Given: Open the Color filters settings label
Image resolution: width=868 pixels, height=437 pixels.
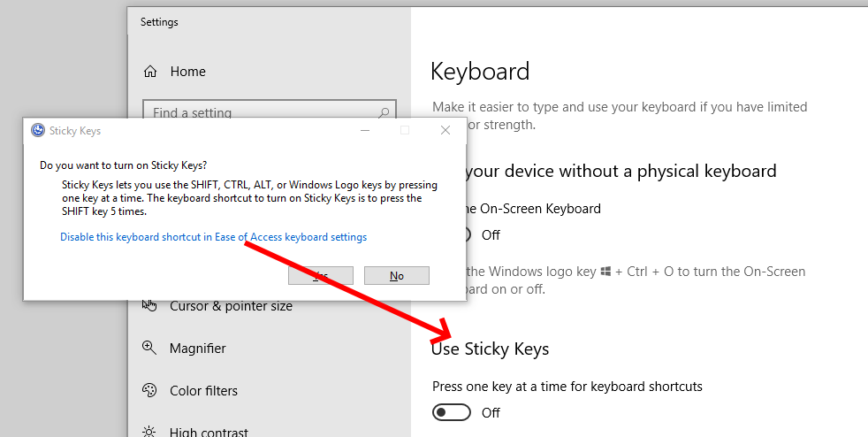Looking at the screenshot, I should click(203, 390).
